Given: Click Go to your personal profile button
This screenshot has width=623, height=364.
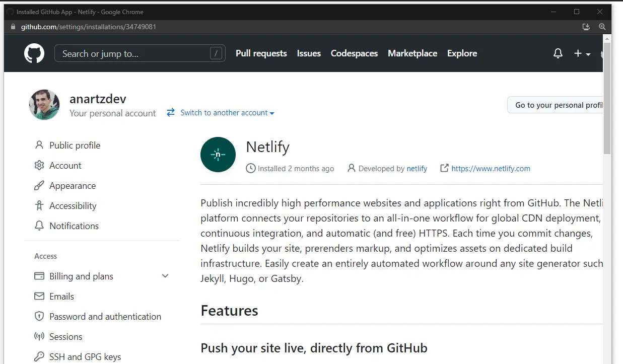Looking at the screenshot, I should pos(556,105).
